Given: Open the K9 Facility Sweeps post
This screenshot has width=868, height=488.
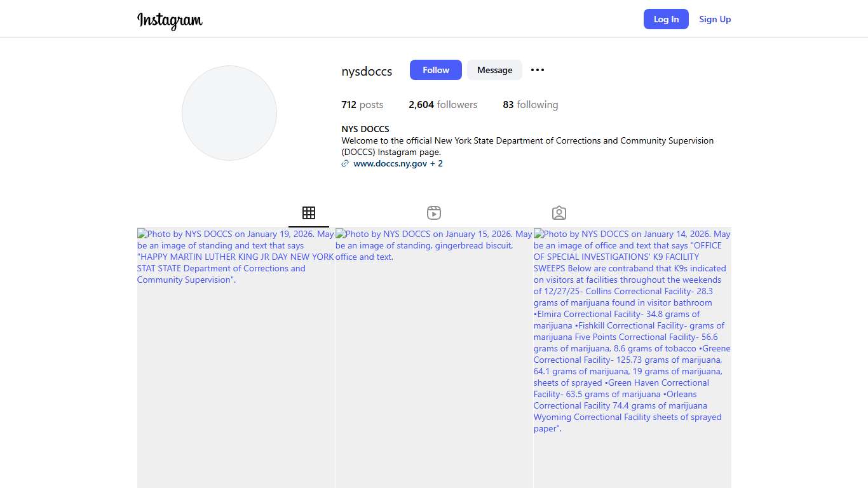Looking at the screenshot, I should [x=632, y=356].
